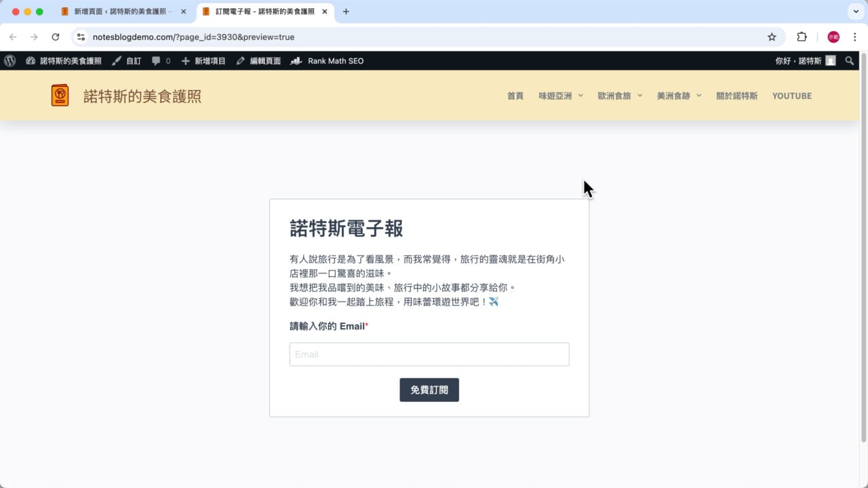868x488 pixels.
Task: Click the user avatar next to 你好，諾特斯
Action: point(831,60)
